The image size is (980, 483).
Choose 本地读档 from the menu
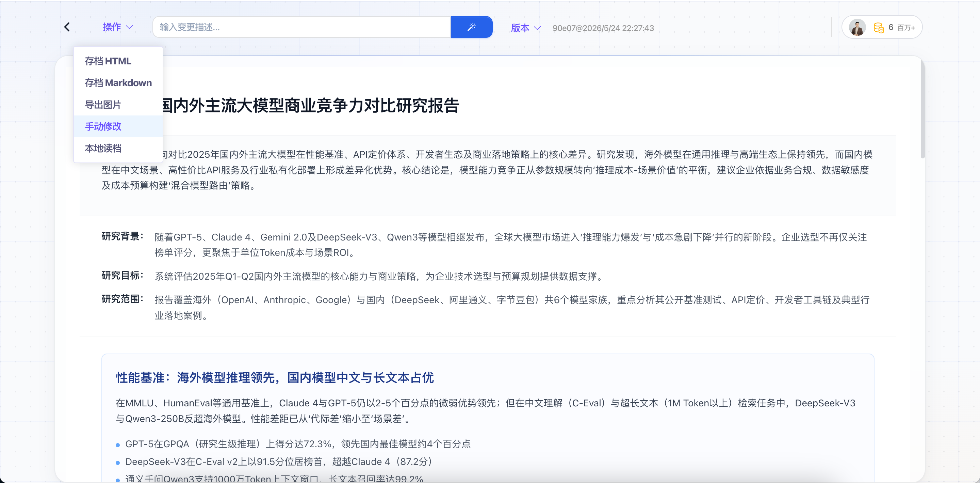coord(118,148)
